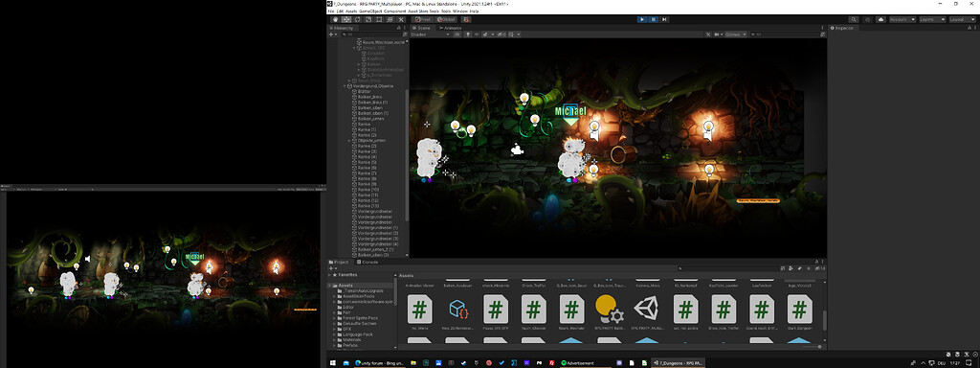Open the Account dropdown
Image resolution: width=980 pixels, height=368 pixels.
[x=902, y=19]
